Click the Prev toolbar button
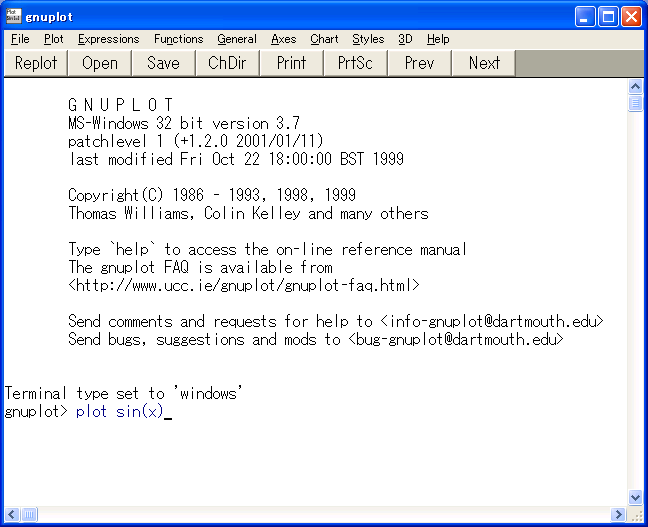648x527 pixels. [420, 63]
